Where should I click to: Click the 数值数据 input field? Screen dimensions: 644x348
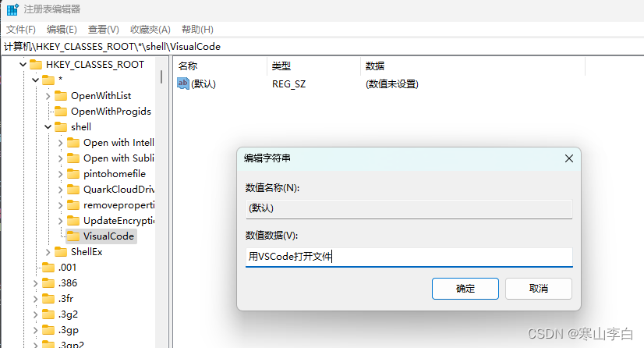click(x=409, y=257)
